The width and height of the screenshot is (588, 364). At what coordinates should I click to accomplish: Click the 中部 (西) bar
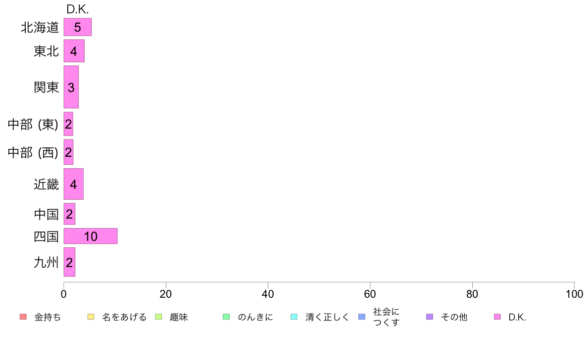(x=68, y=152)
